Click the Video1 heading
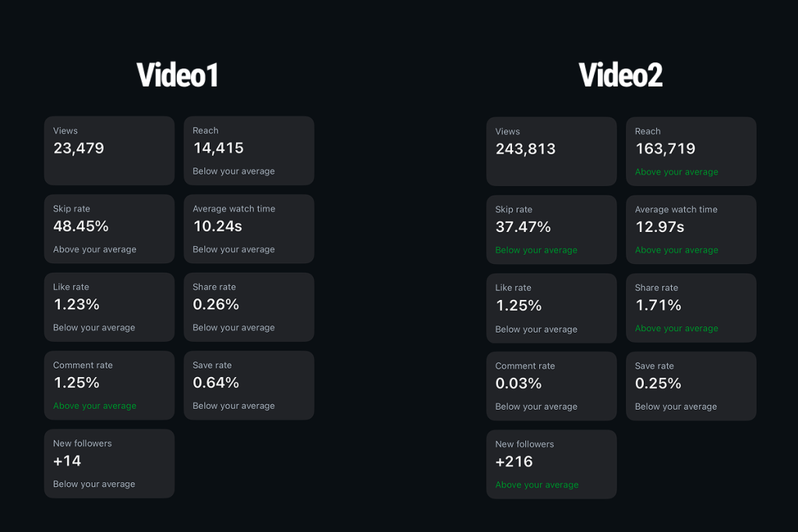The height and width of the screenshot is (532, 798). [x=178, y=75]
